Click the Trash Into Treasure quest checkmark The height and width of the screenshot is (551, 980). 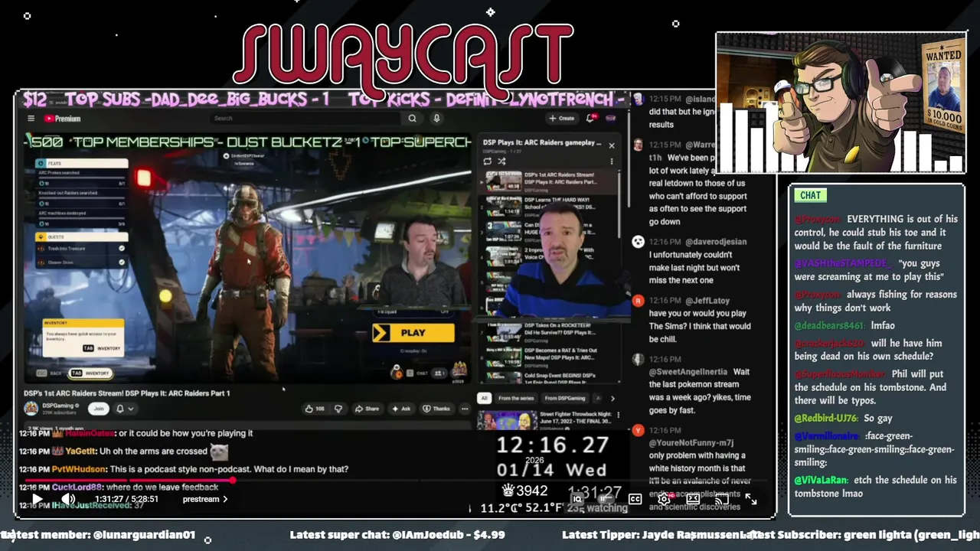coord(122,249)
